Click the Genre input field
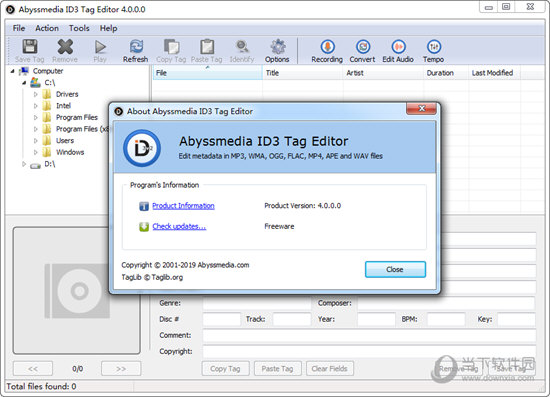Image resolution: width=550 pixels, height=397 pixels. point(257,303)
